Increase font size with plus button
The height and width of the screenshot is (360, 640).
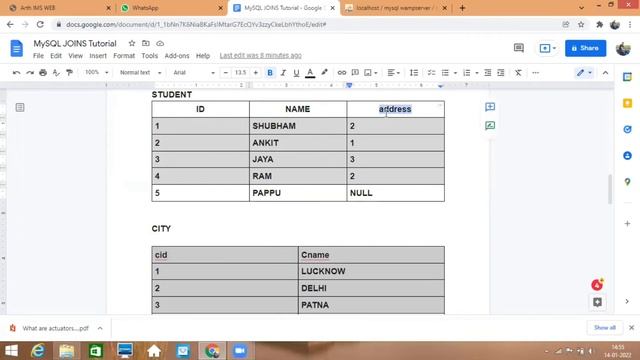coord(256,73)
